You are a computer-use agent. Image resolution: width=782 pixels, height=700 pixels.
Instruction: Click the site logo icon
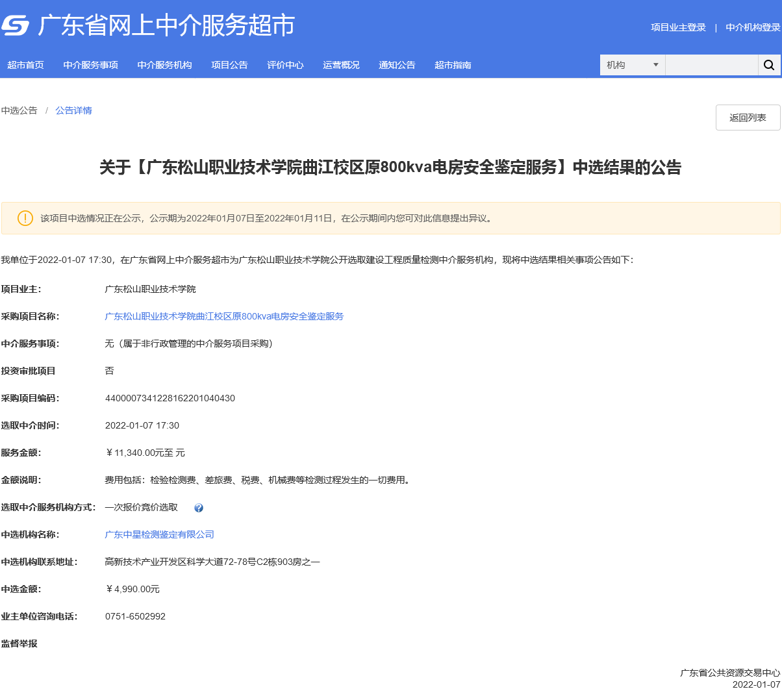(15, 26)
